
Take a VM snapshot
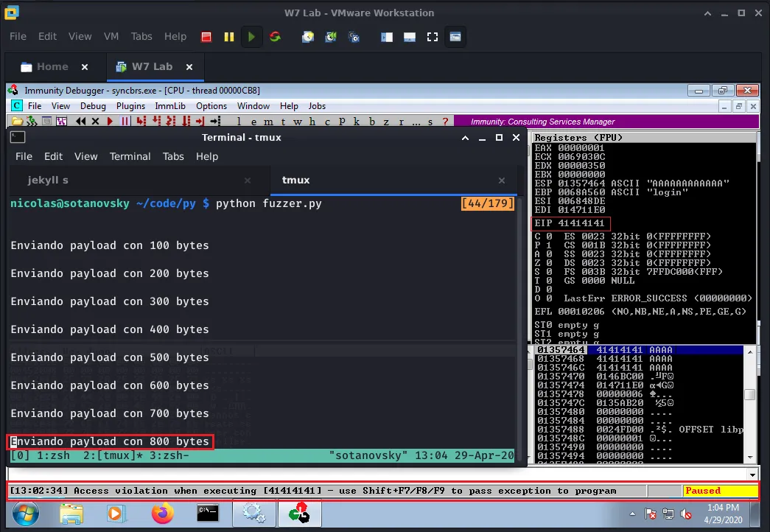point(308,37)
